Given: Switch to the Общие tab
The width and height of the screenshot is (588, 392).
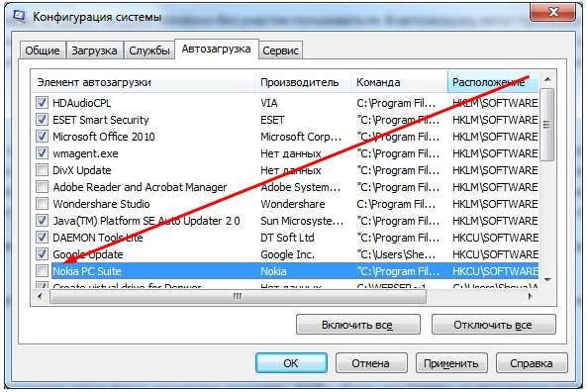Looking at the screenshot, I should [x=43, y=50].
